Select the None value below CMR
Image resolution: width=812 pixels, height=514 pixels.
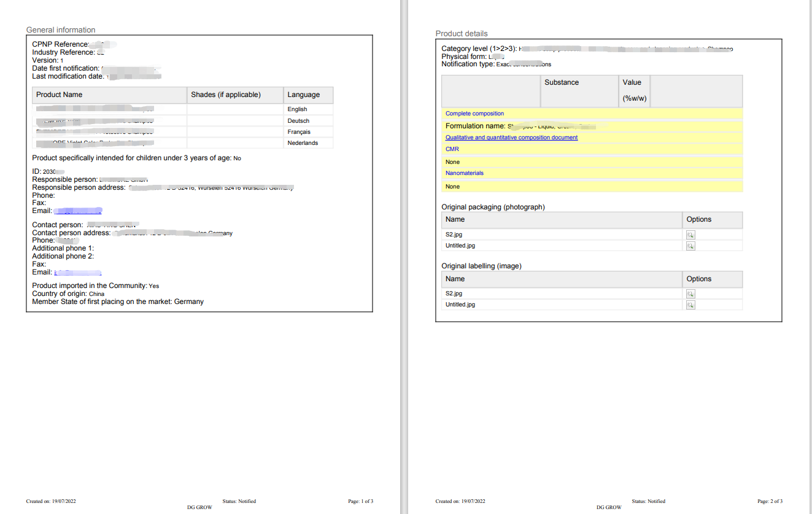coord(452,162)
